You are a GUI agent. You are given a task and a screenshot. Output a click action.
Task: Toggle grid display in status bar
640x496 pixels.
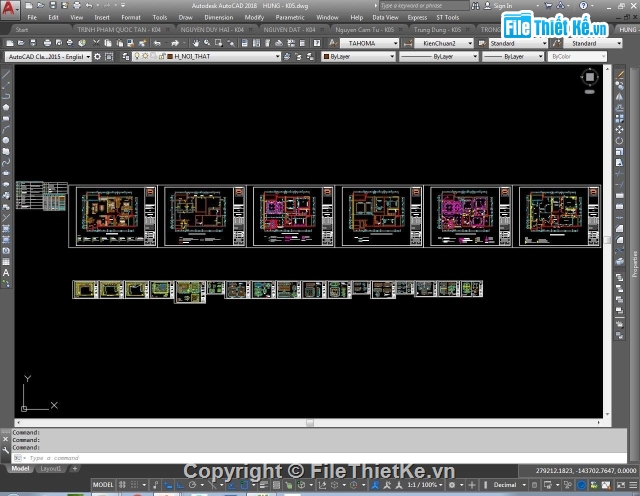coord(122,485)
